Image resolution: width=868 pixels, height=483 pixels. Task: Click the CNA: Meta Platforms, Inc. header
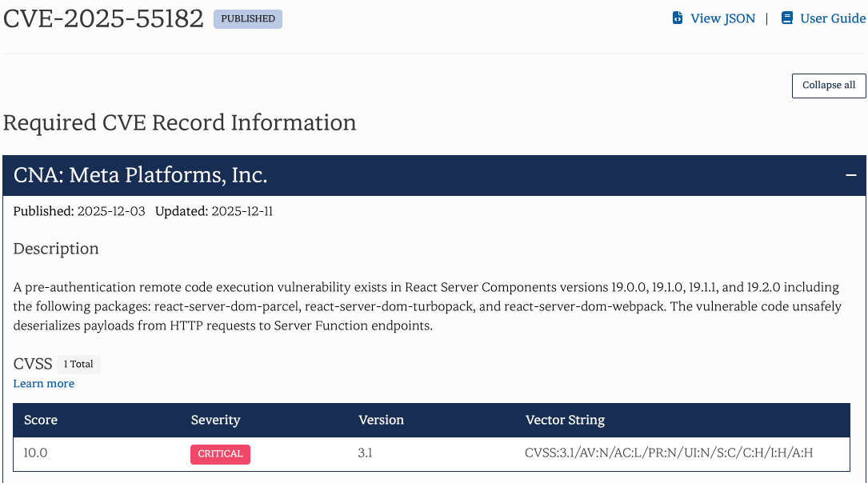click(141, 176)
